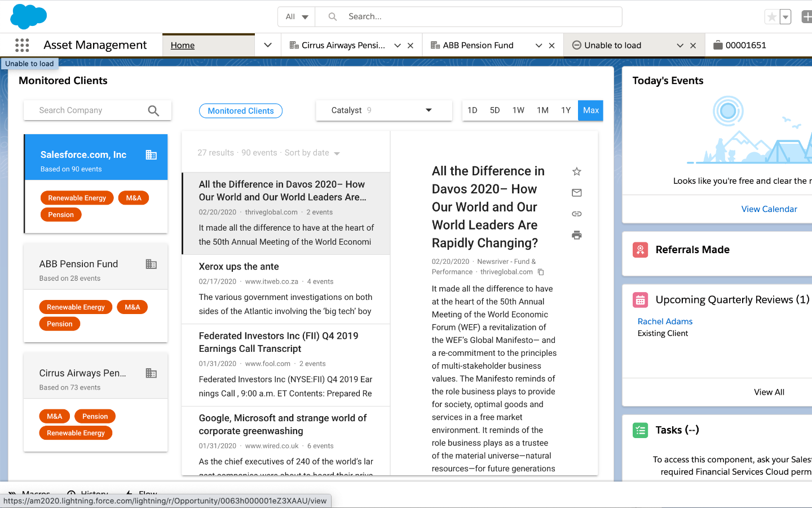Screen dimensions: 812x508
Task: Toggle the Monitored Clients filter pill
Action: [x=241, y=111]
